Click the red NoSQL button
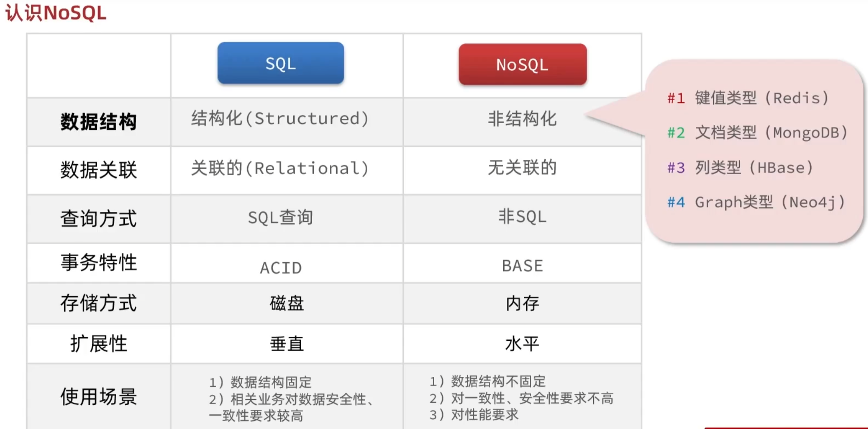The height and width of the screenshot is (429, 868). pos(522,64)
